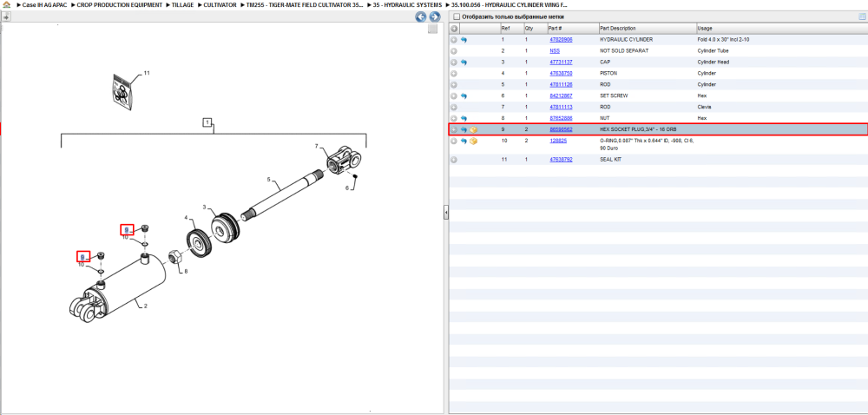Select callout 4 above the piston
This screenshot has height=415, width=868.
[x=186, y=217]
